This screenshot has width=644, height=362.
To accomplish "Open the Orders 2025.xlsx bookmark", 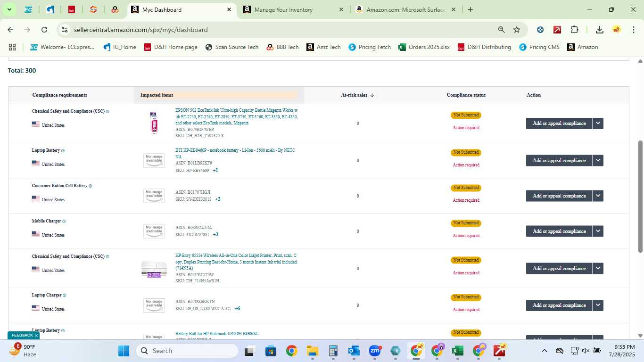I will (424, 47).
